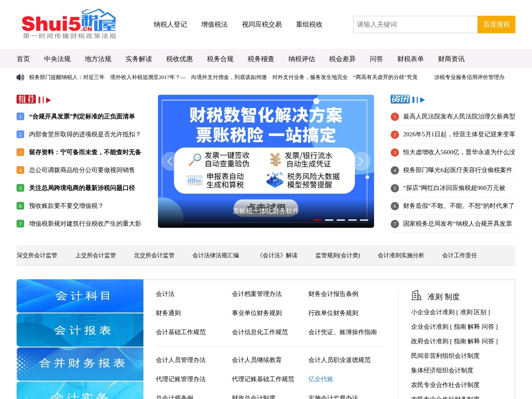This screenshot has height=399, width=532.
Task: Click the 增值税法 quick link
Action: 214,25
